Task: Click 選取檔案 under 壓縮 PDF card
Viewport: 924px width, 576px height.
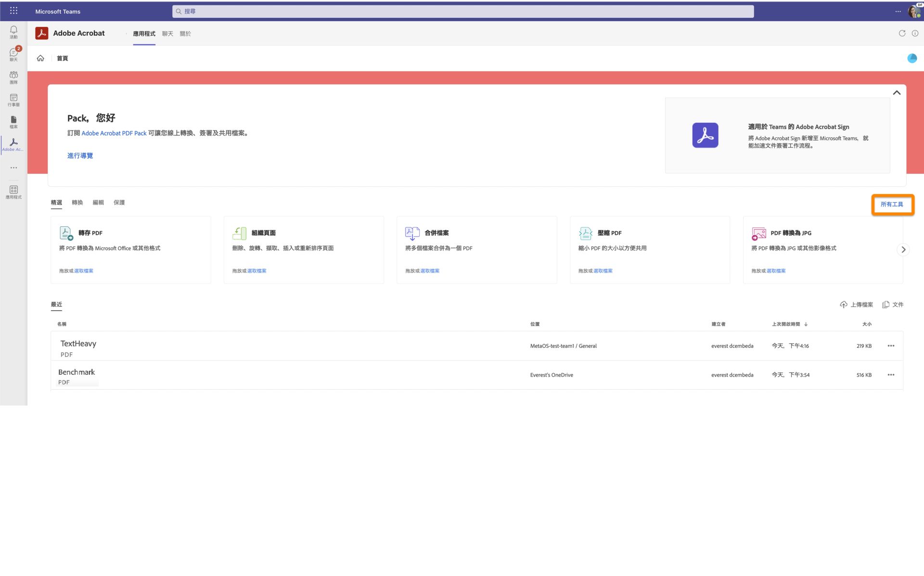Action: point(603,271)
